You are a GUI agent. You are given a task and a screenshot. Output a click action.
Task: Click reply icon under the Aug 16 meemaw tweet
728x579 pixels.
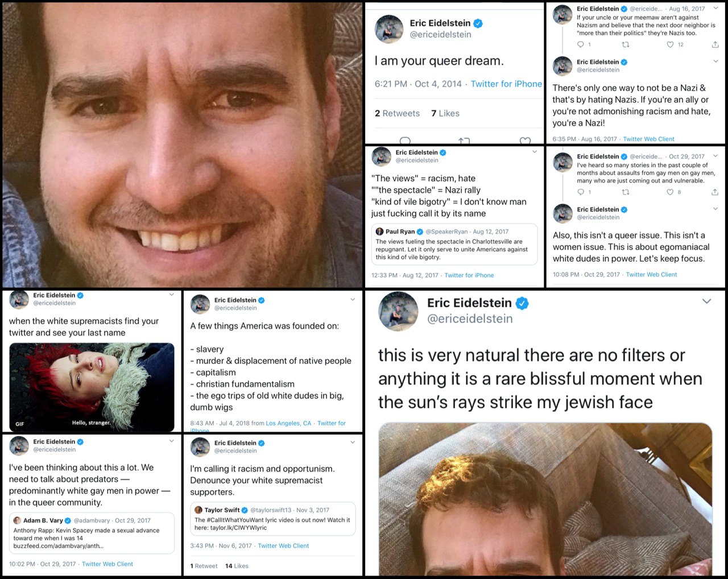580,44
